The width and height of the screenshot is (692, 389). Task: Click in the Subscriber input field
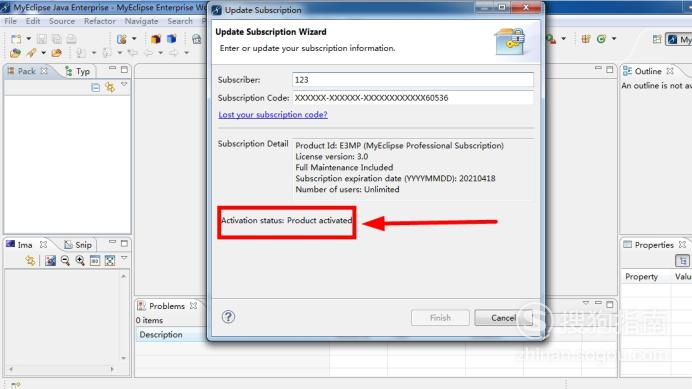413,80
